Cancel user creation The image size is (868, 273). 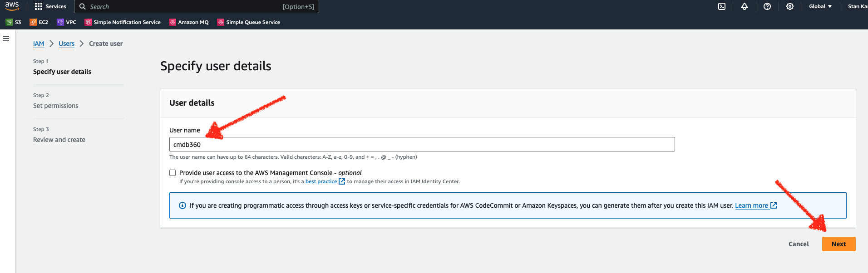pyautogui.click(x=799, y=244)
